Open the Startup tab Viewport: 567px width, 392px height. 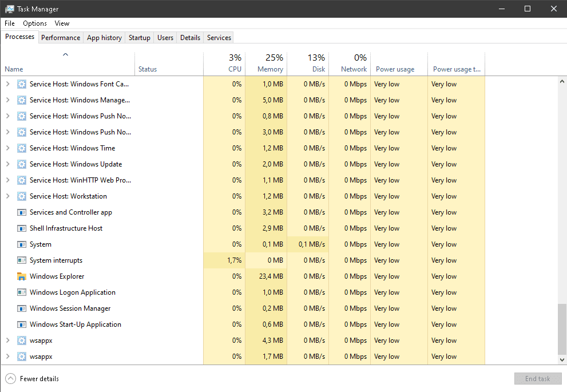click(139, 38)
